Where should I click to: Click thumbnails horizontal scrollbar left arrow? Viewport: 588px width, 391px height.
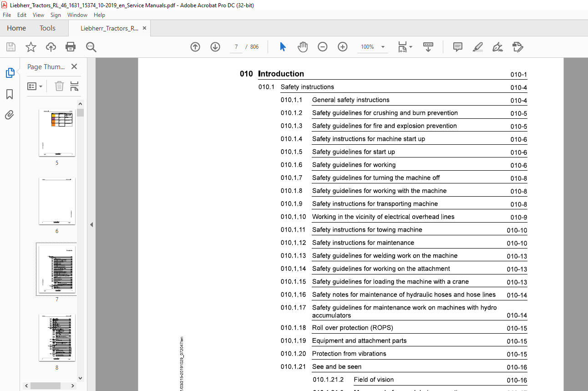26,386
